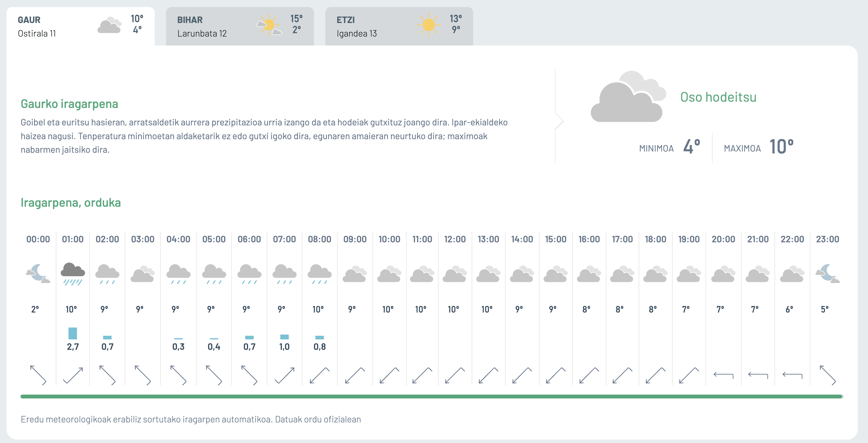Viewport: 868px width, 443px height.
Task: Click the large Oso hodeitsu cloud icon
Action: pyautogui.click(x=628, y=96)
